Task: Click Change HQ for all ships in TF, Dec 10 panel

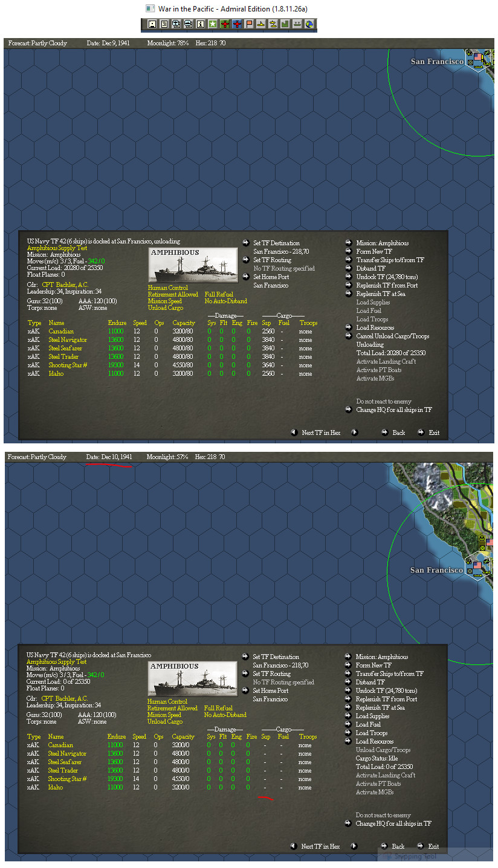Action: coord(393,823)
